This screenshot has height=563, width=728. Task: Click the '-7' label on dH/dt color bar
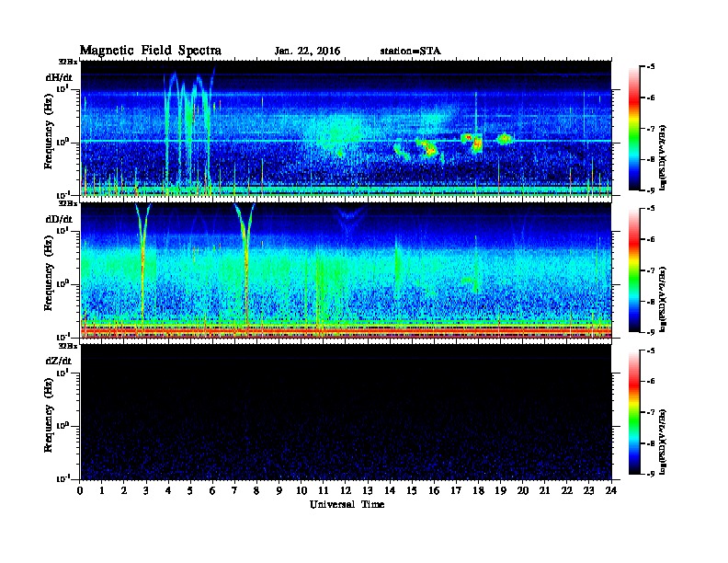click(651, 129)
